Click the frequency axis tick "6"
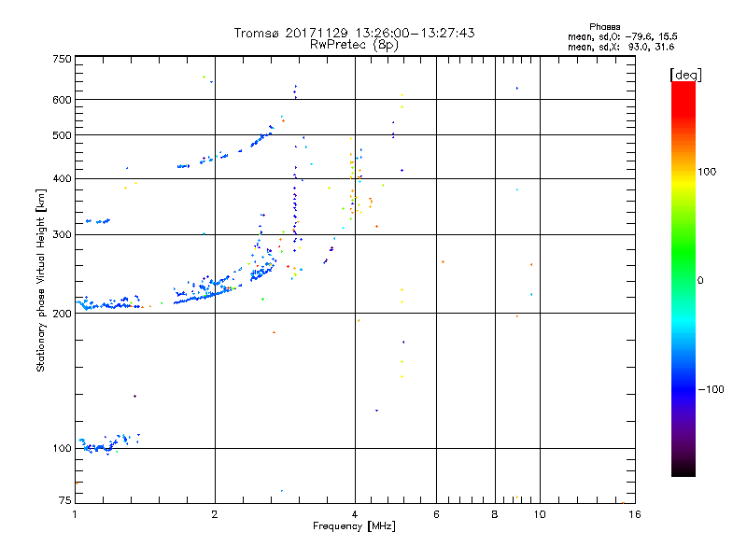 436,514
